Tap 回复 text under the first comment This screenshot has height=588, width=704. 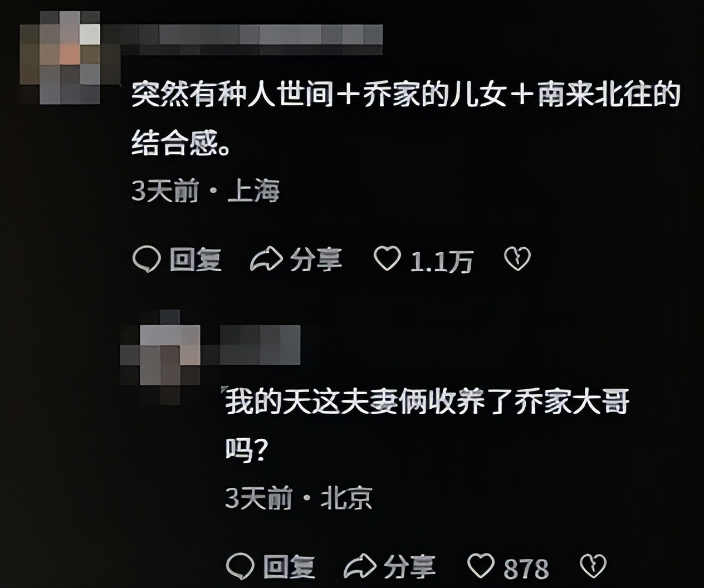click(x=195, y=260)
